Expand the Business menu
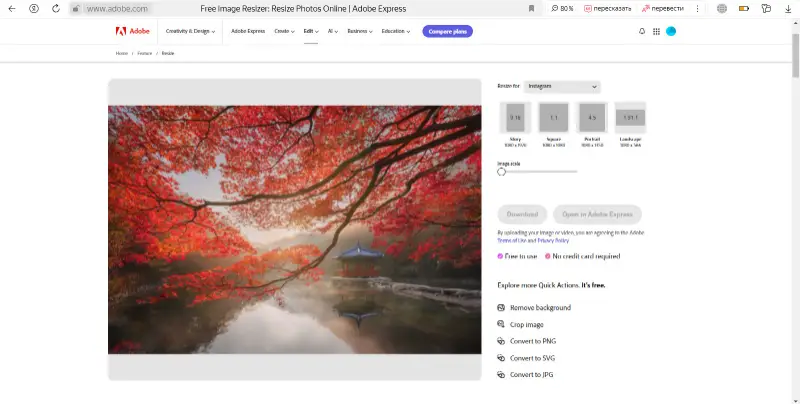This screenshot has width=800, height=404. (360, 31)
